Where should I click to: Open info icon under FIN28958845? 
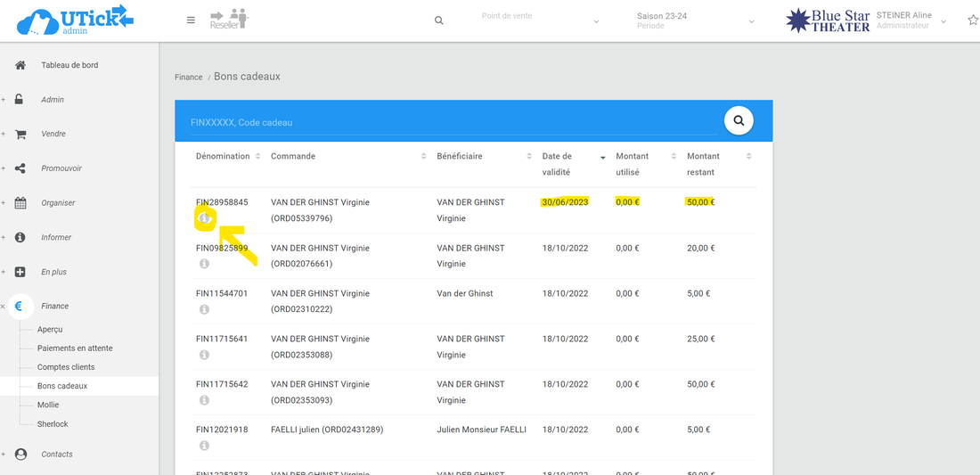[x=204, y=217]
